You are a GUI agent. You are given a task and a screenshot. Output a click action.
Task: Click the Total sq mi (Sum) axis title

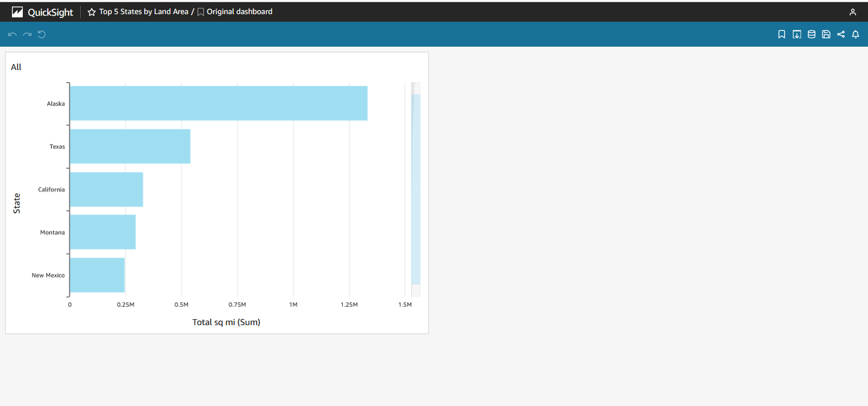(x=226, y=322)
